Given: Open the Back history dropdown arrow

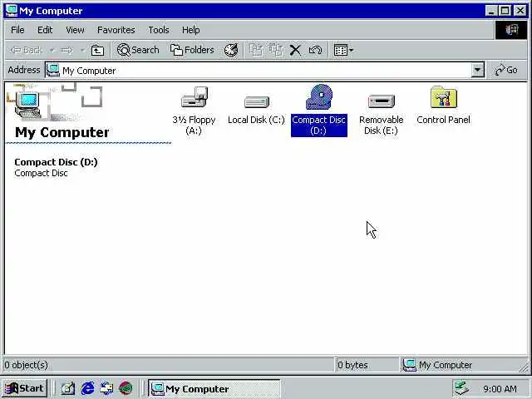Looking at the screenshot, I should click(52, 50).
